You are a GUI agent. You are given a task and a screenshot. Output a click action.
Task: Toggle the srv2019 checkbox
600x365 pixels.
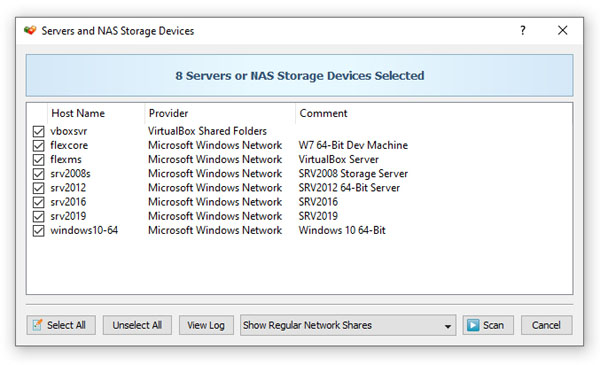(38, 216)
